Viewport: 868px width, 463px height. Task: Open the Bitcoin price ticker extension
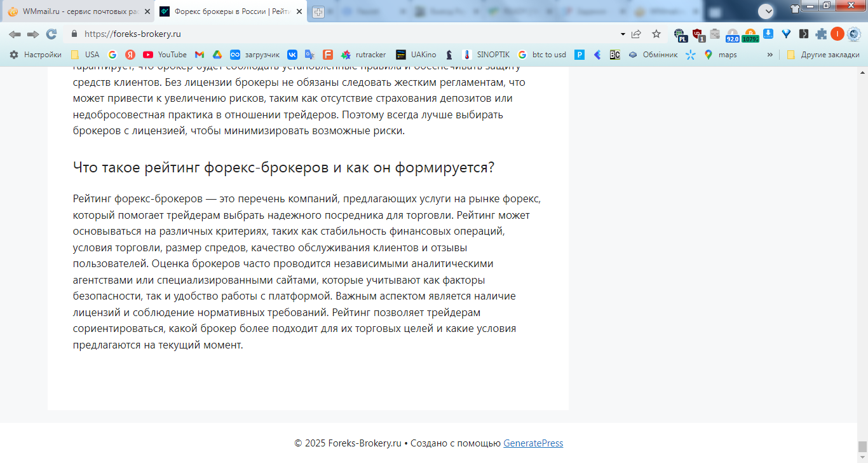click(x=750, y=35)
